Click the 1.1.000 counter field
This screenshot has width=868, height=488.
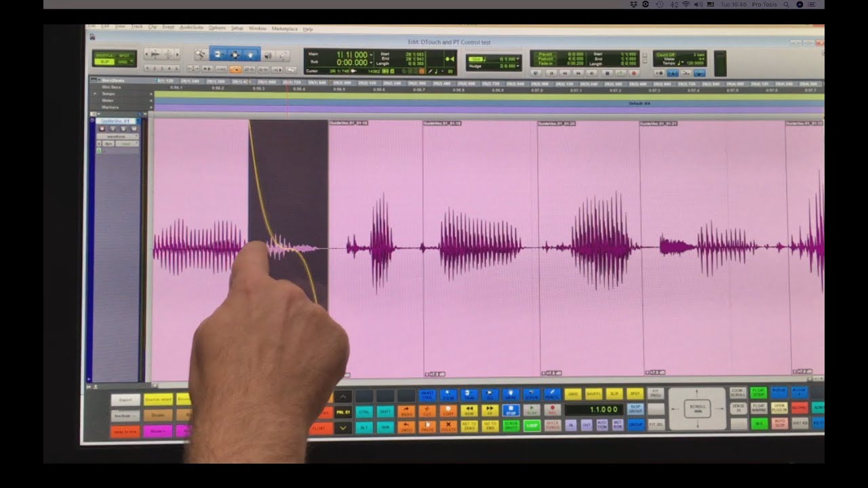click(594, 409)
